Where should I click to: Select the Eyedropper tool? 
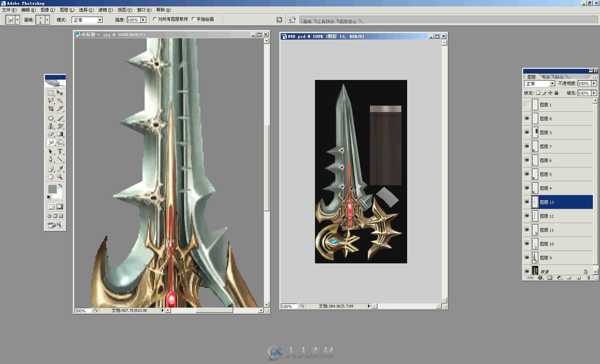coord(60,169)
